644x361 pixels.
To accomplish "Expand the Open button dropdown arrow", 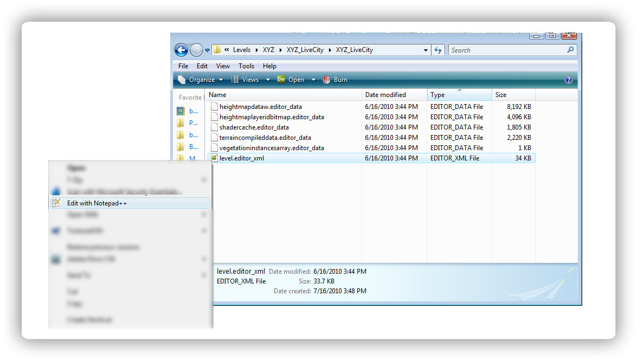I will [313, 80].
